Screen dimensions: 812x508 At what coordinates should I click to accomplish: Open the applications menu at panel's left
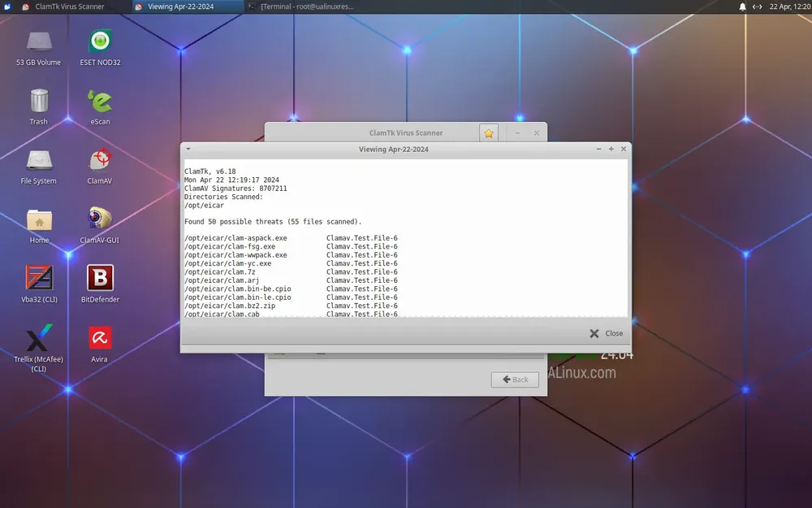tap(7, 7)
